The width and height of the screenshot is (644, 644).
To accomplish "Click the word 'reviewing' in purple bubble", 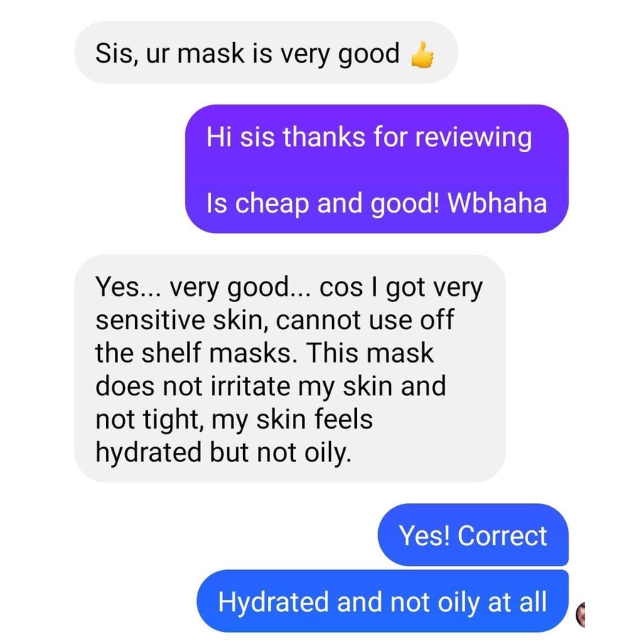I will coord(473,138).
